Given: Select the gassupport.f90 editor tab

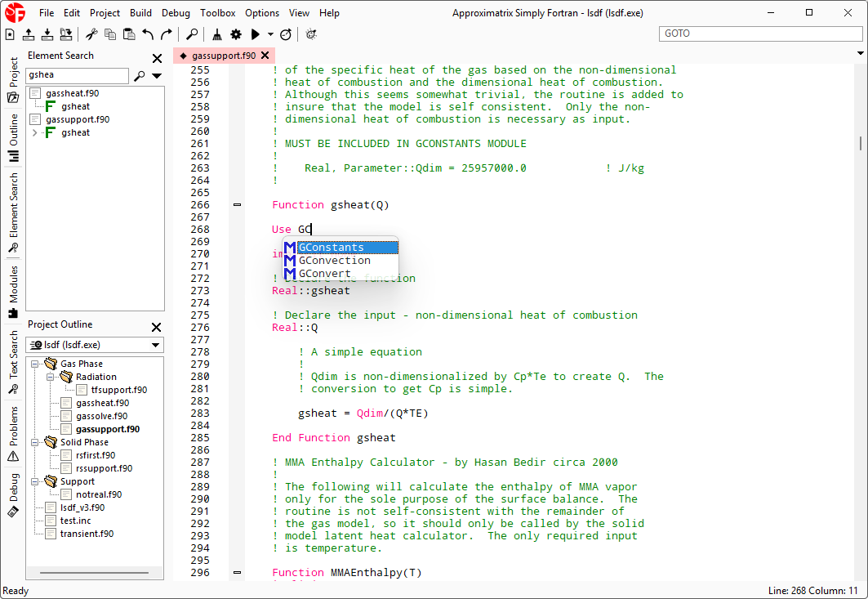Looking at the screenshot, I should coord(224,56).
